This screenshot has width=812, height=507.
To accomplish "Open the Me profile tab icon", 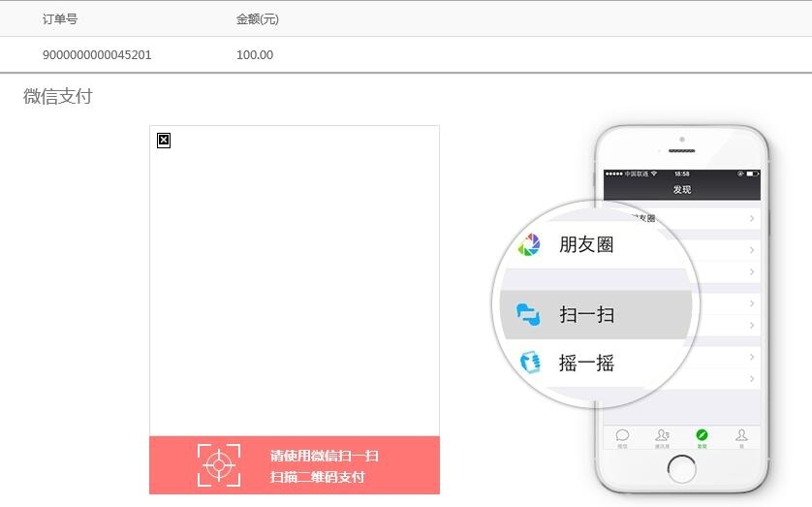I will [x=741, y=435].
